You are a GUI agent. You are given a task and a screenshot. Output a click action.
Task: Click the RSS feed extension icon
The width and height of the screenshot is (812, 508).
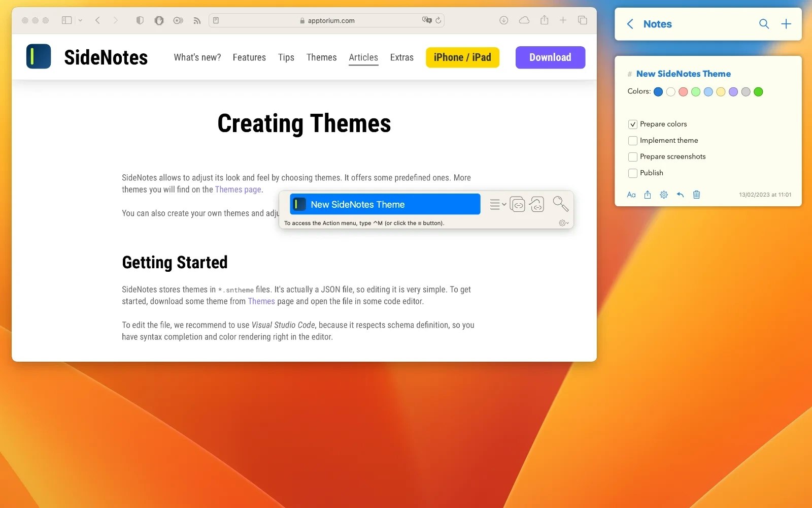[x=197, y=21]
